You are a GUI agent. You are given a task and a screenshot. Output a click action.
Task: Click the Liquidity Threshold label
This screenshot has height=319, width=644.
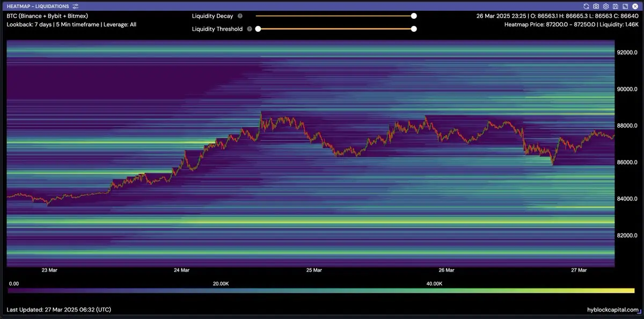(x=217, y=29)
